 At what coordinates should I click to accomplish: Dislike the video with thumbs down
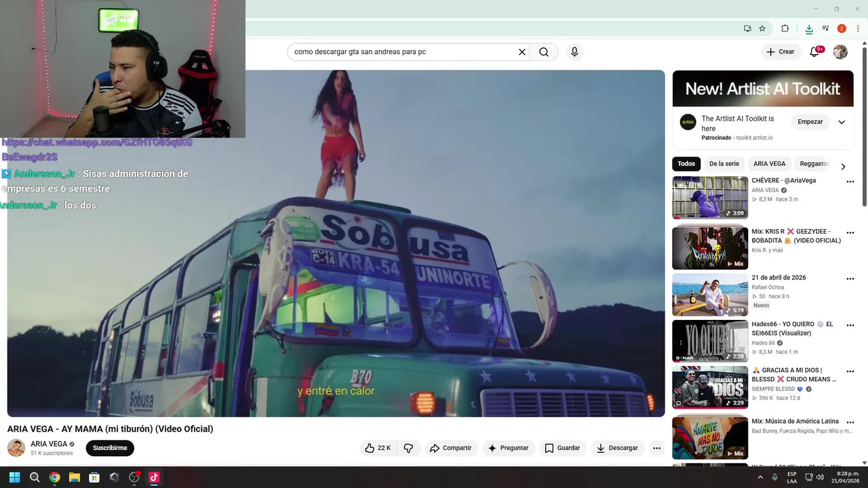[408, 448]
